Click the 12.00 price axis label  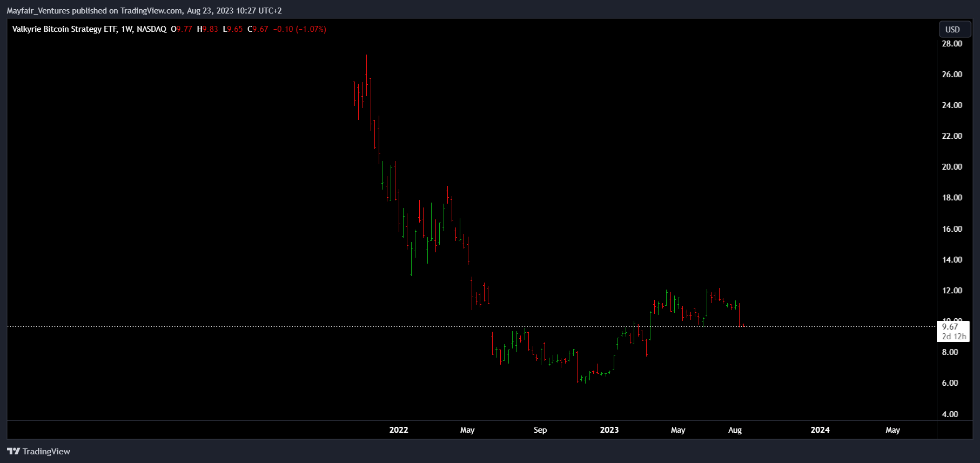(952, 291)
